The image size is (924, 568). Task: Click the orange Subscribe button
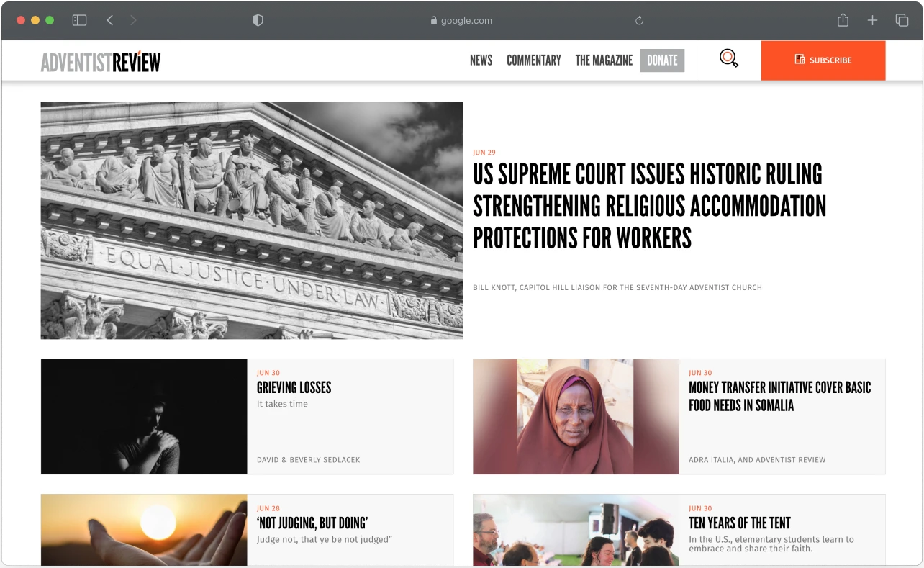click(x=823, y=60)
